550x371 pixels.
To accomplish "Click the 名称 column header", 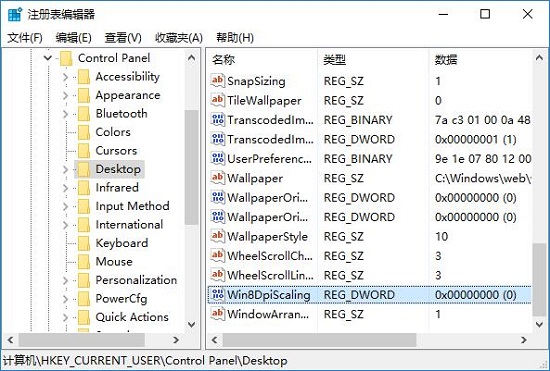I will pyautogui.click(x=262, y=60).
